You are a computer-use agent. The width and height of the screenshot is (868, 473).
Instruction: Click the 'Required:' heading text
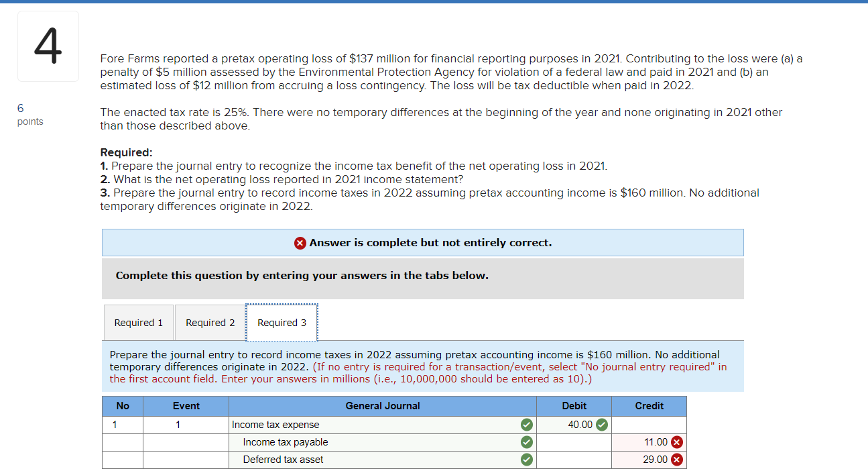coord(127,152)
